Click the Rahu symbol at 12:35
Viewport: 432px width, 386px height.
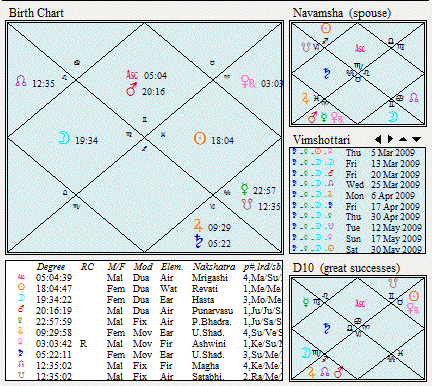pyautogui.click(x=21, y=81)
